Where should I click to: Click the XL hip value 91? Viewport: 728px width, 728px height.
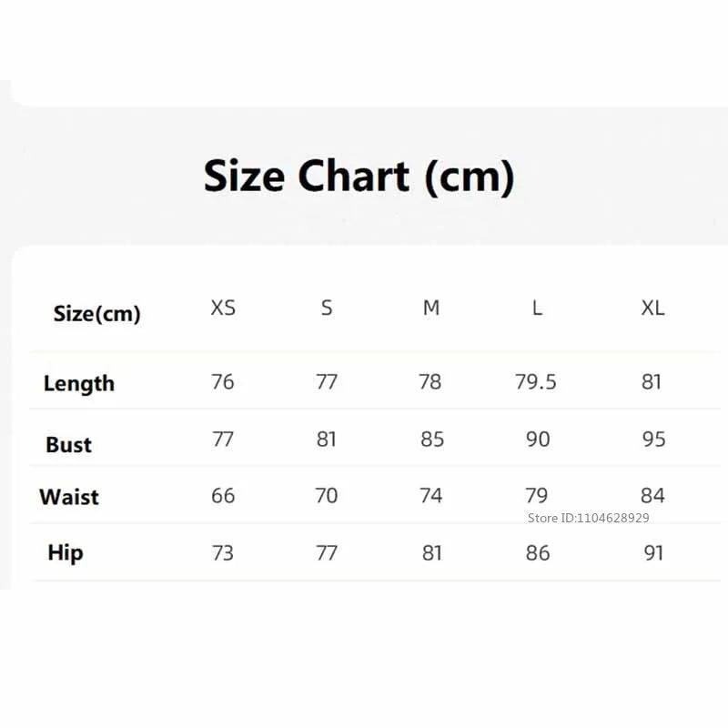click(653, 553)
